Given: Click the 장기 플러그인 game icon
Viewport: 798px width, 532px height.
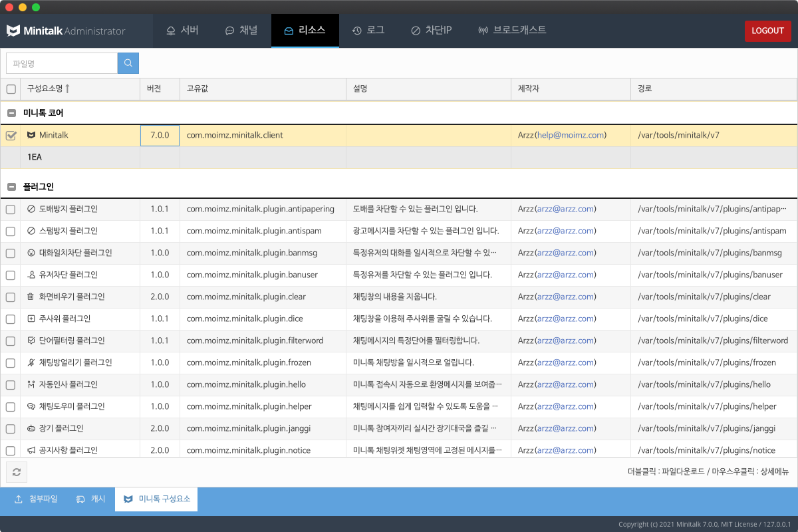Looking at the screenshot, I should [x=31, y=428].
